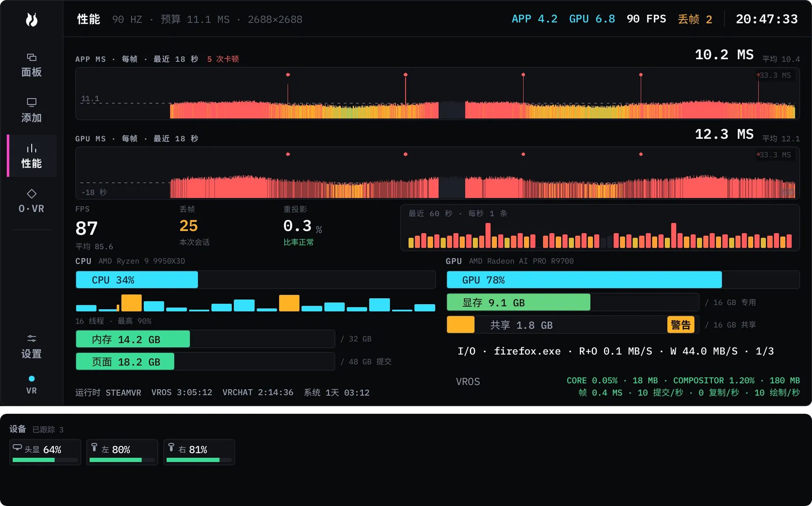Viewport: 812px width, 506px height.
Task: Click the APP 4.2 header readout
Action: pyautogui.click(x=535, y=19)
